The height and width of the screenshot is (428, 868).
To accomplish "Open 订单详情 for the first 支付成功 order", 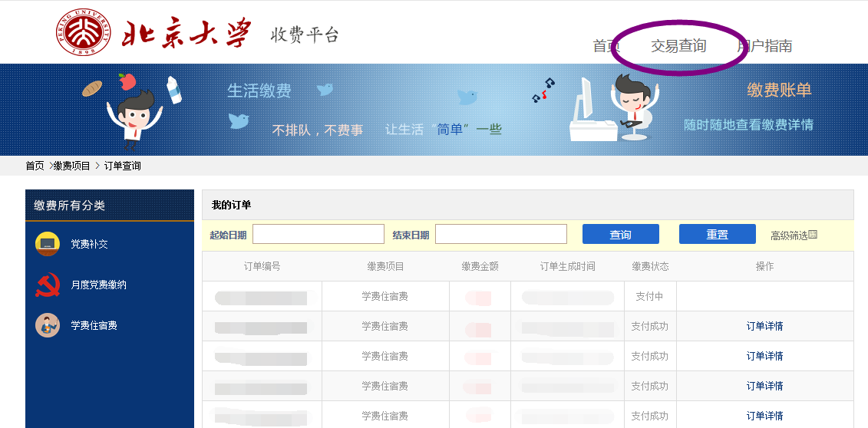I will point(764,326).
